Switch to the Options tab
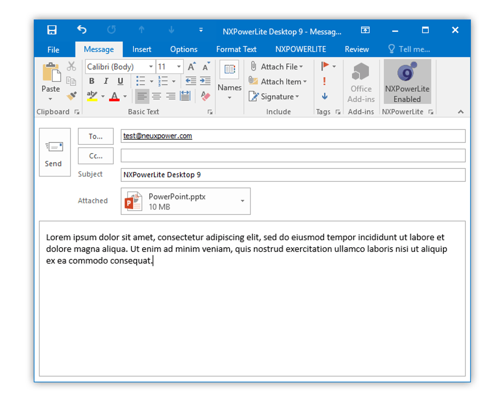The image size is (504, 420). [184, 49]
